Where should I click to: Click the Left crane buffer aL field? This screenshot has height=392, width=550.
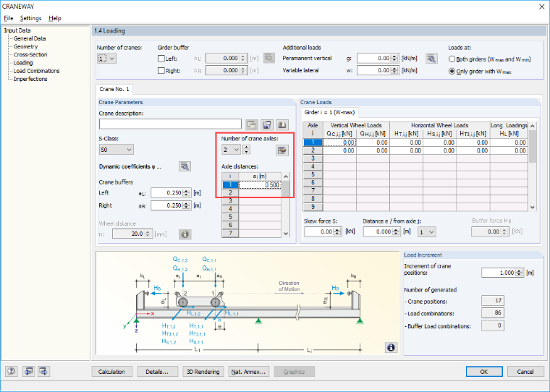click(x=167, y=193)
